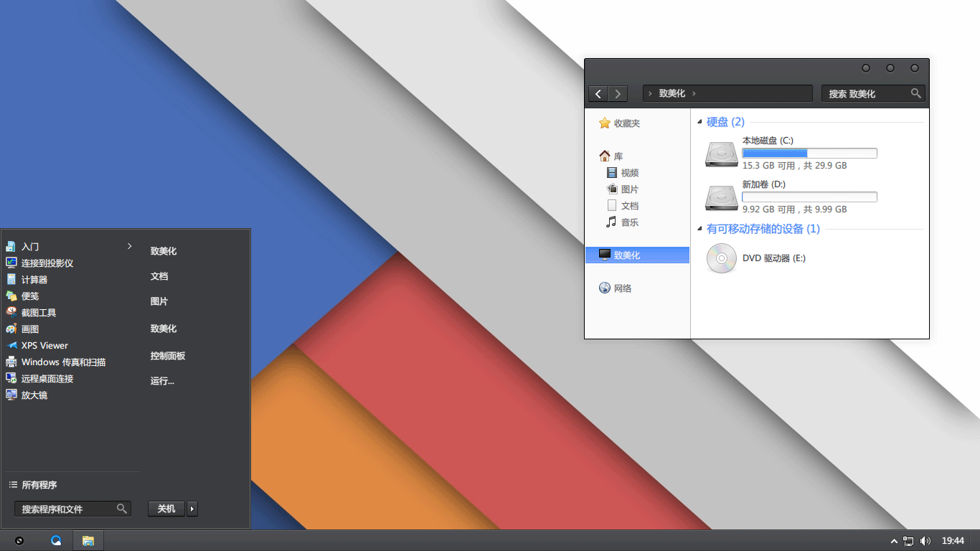Open 远程桌面连接 remote desktop icon
Image resolution: width=980 pixels, height=551 pixels.
coord(11,379)
